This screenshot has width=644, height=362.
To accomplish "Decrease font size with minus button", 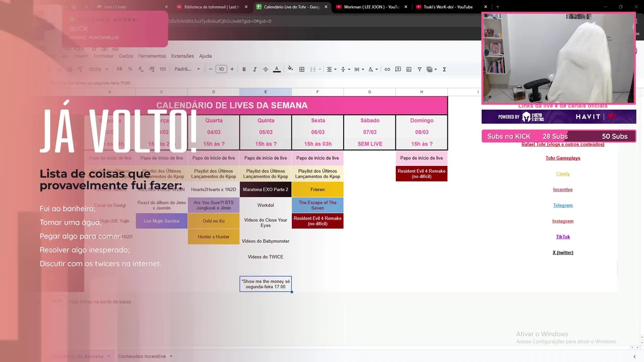I will [210, 69].
